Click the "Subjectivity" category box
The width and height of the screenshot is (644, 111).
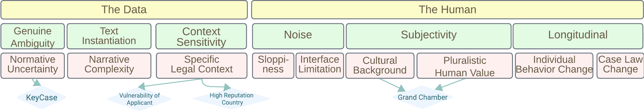tap(429, 36)
